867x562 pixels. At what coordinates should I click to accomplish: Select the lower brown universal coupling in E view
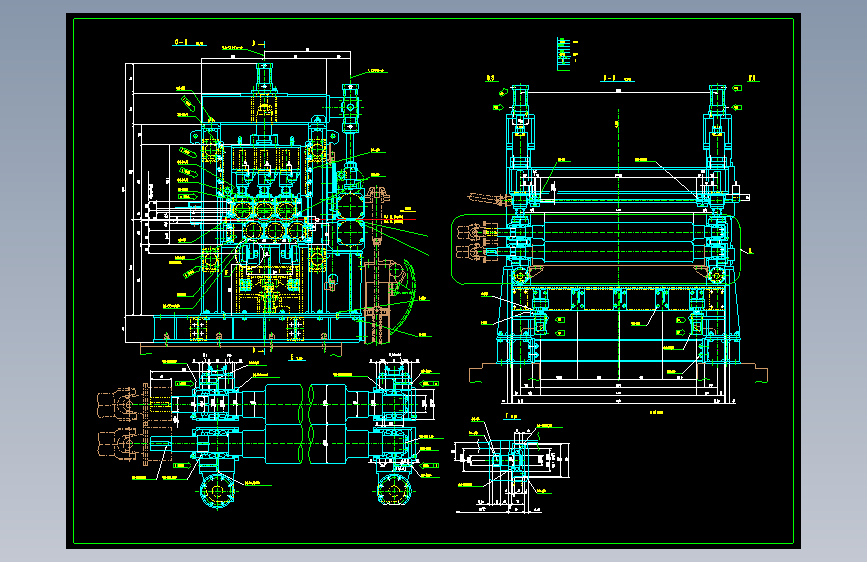[x=119, y=443]
